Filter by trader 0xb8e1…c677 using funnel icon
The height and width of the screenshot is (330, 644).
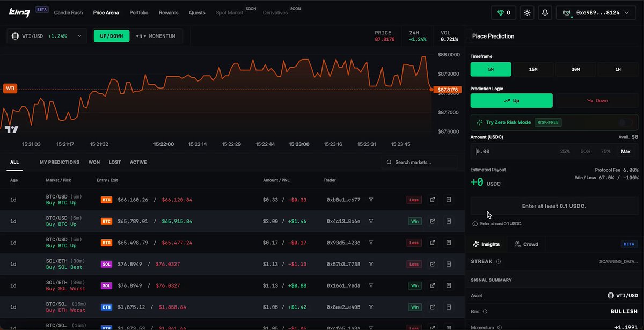click(x=371, y=200)
